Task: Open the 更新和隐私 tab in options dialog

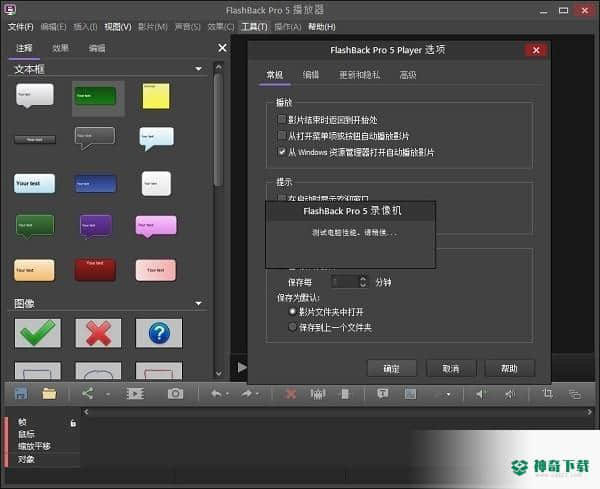Action: [360, 75]
